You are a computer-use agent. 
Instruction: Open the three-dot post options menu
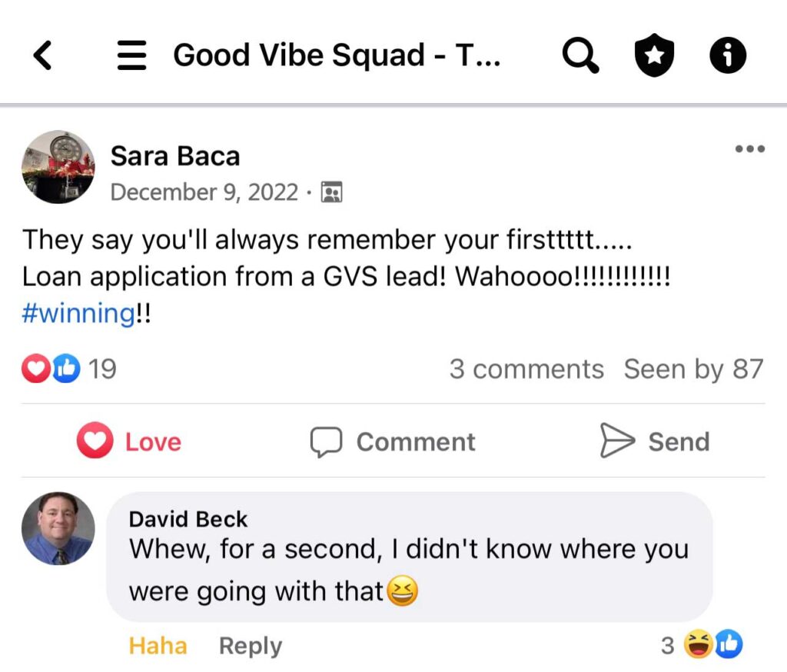point(749,149)
